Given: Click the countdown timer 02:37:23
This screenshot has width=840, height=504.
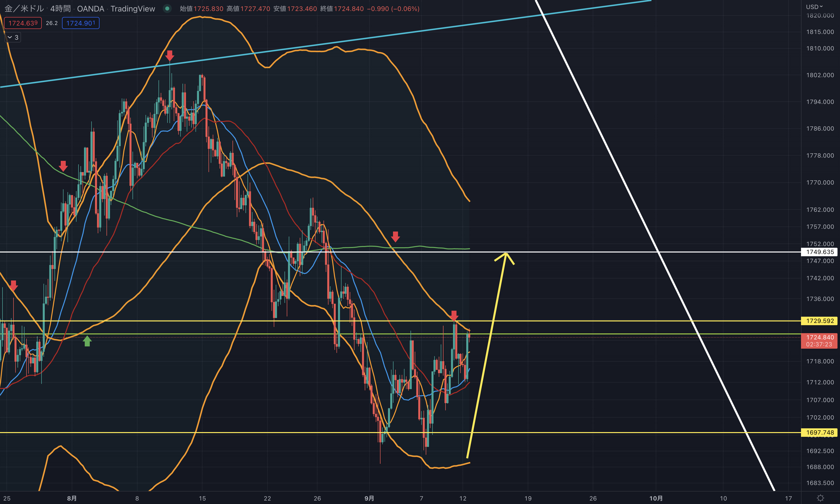Looking at the screenshot, I should point(819,344).
